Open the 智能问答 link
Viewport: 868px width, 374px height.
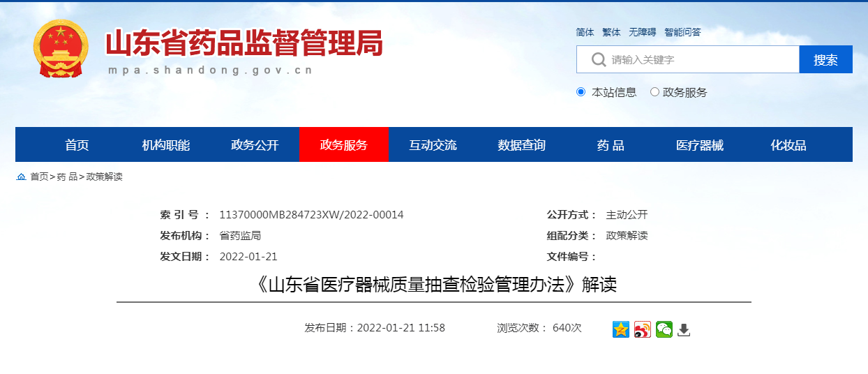(x=682, y=32)
